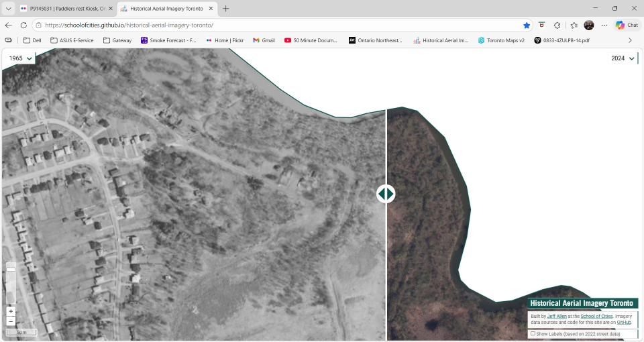Click the map zoom out minus button
This screenshot has width=644, height=342.
click(11, 321)
